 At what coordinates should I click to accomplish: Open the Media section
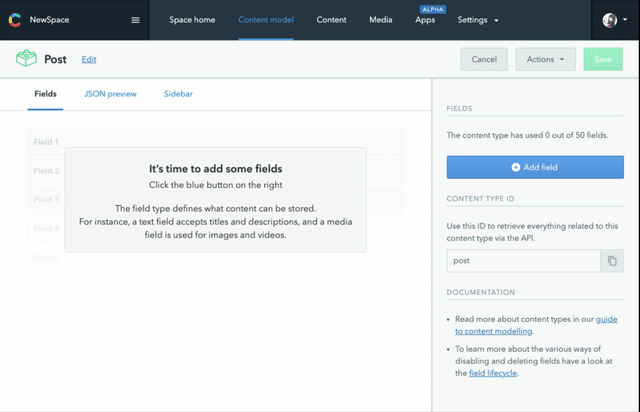pos(381,20)
